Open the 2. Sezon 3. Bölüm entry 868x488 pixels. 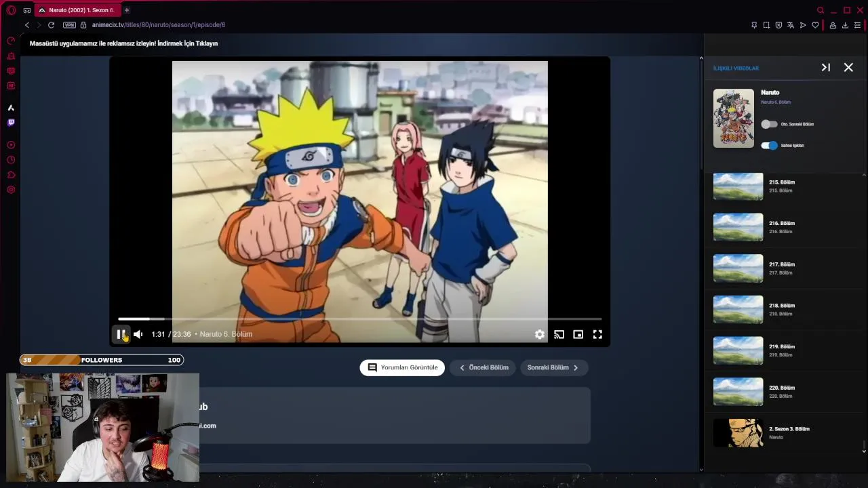783,433
